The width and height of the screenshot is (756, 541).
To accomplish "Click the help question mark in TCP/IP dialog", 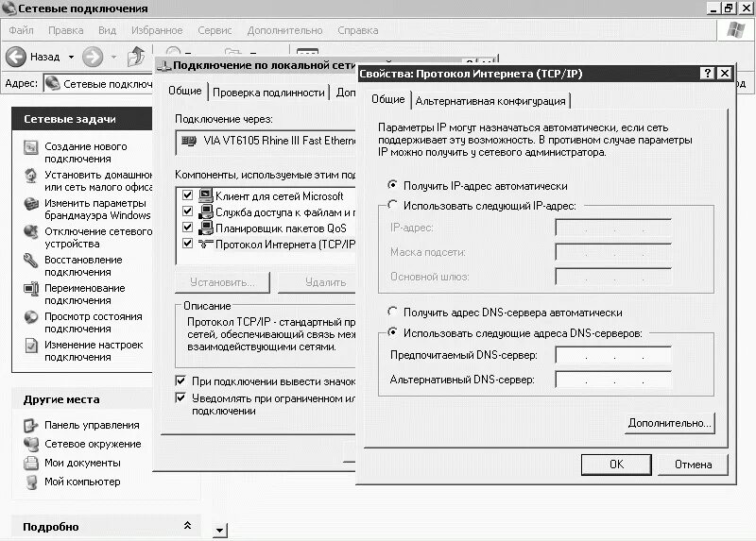I will [707, 74].
